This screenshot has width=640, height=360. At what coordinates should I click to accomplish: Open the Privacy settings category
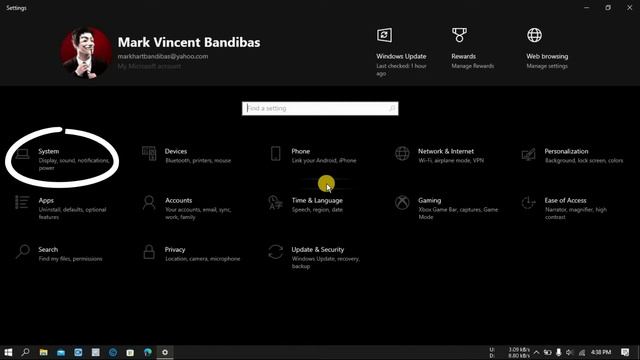[191, 253]
